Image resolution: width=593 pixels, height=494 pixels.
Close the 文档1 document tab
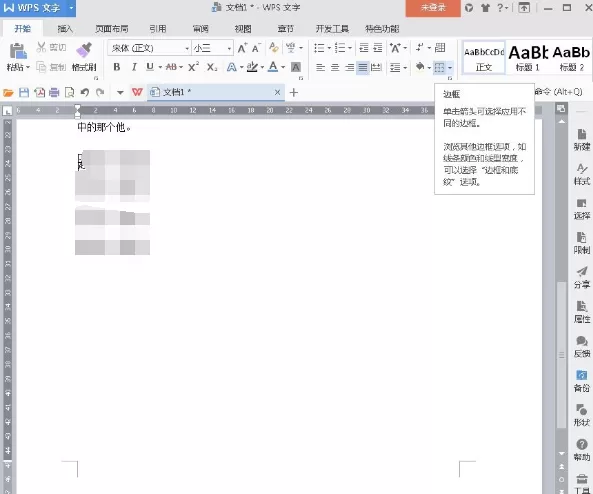(x=277, y=92)
